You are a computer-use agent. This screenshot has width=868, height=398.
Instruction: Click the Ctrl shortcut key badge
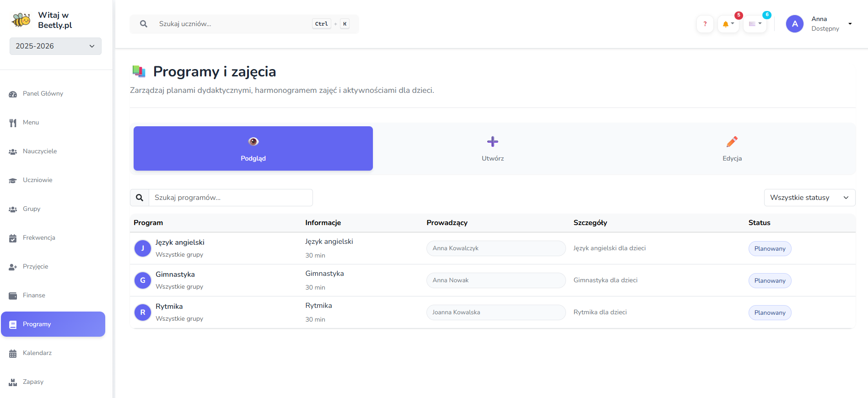tap(322, 24)
